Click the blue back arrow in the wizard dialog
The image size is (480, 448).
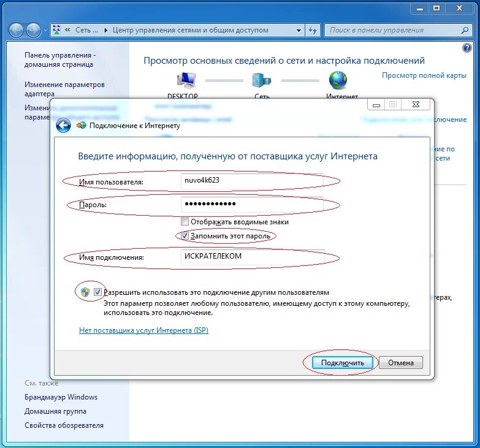tap(63, 126)
